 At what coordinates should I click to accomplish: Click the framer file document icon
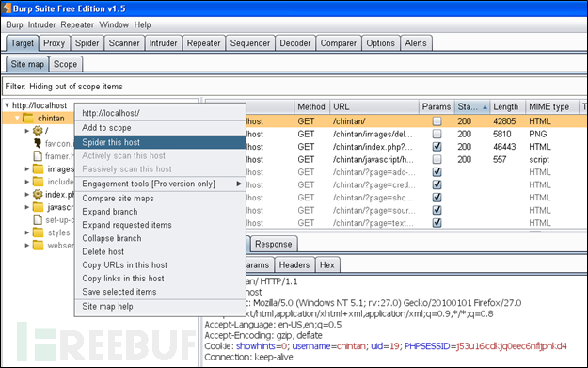(x=38, y=156)
